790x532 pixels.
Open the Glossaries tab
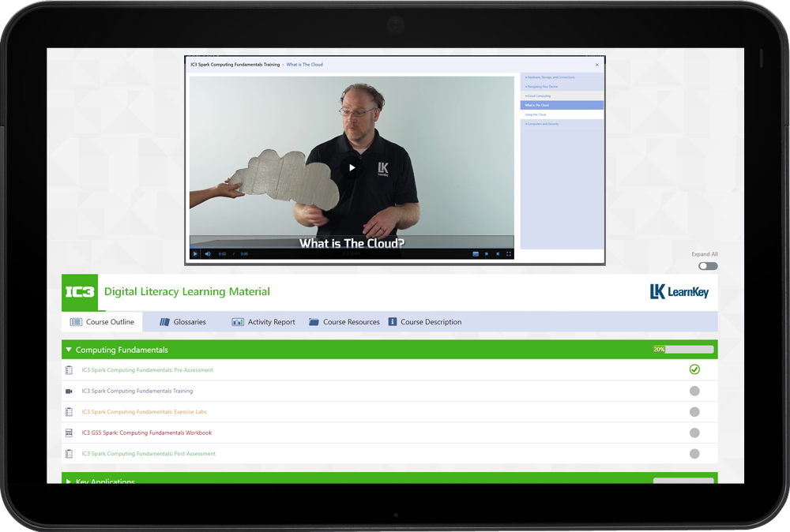click(x=182, y=321)
